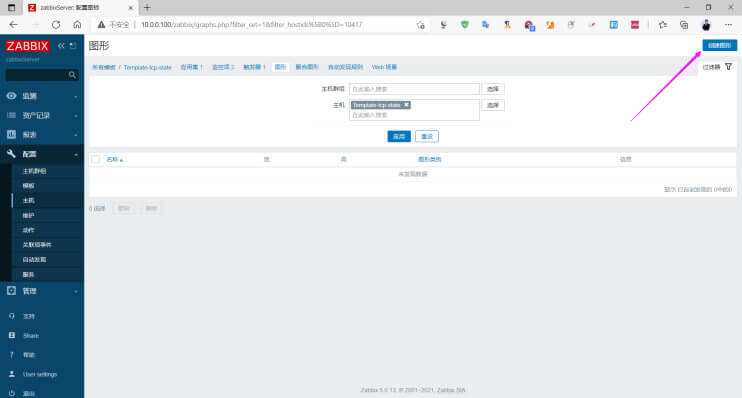Click the sidebar search magnifier icon
This screenshot has width=742, height=398.
[72, 75]
